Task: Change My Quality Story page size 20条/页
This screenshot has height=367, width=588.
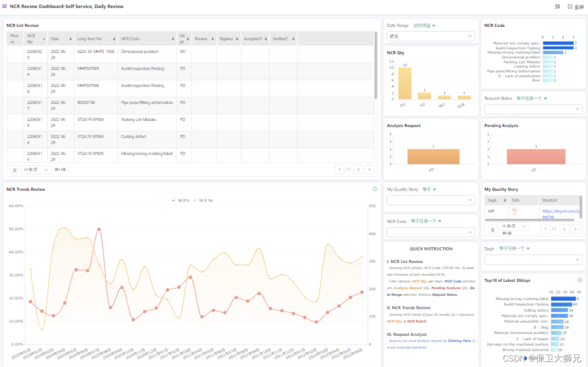Action: [x=514, y=226]
